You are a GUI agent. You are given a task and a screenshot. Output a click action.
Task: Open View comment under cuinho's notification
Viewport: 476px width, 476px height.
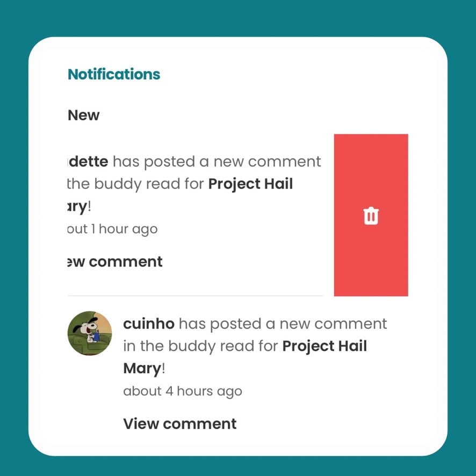coord(179,424)
